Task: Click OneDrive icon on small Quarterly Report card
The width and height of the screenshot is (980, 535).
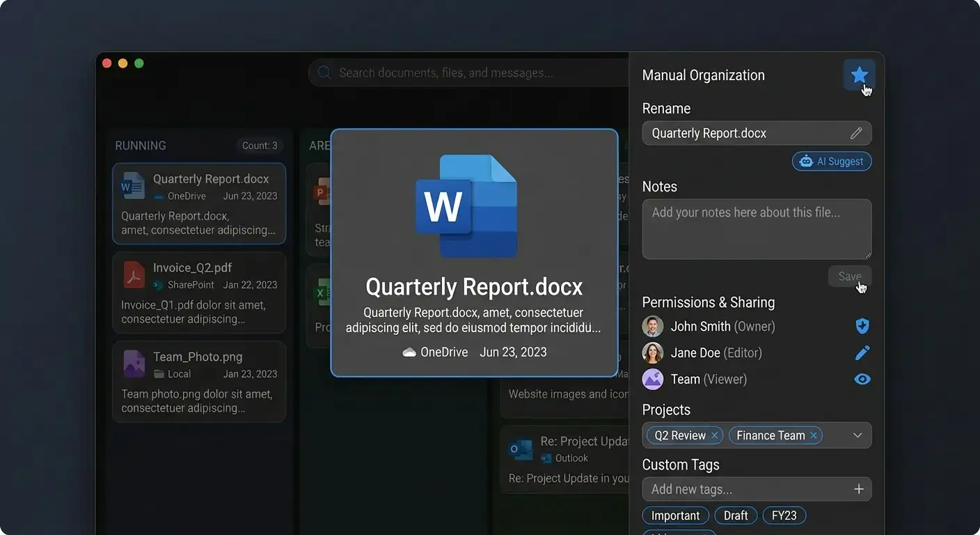Action: coord(159,196)
